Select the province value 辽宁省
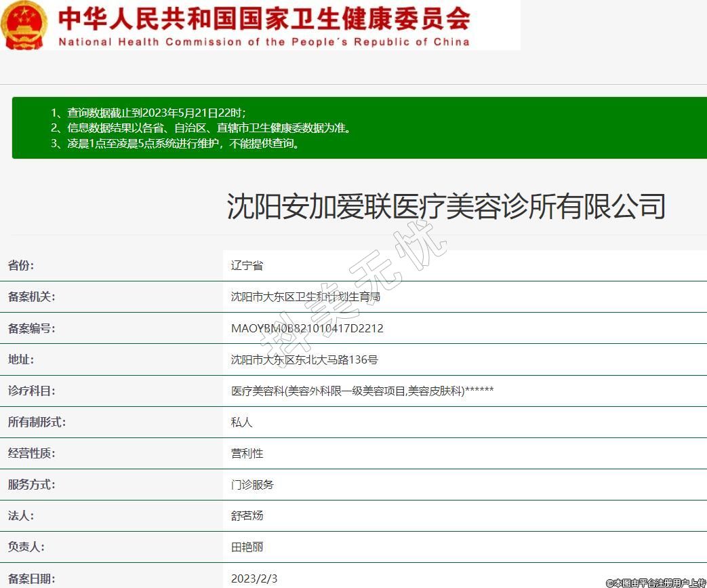This screenshot has width=707, height=588. [x=247, y=266]
